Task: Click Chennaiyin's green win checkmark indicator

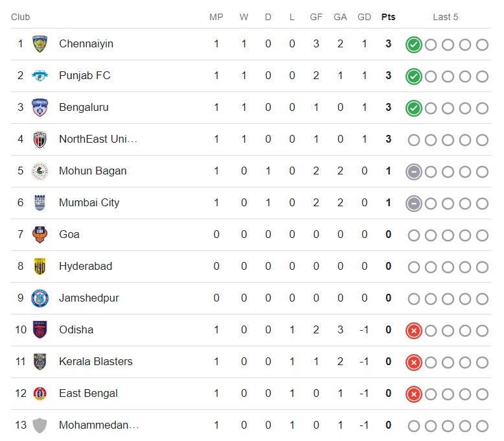Action: [413, 44]
